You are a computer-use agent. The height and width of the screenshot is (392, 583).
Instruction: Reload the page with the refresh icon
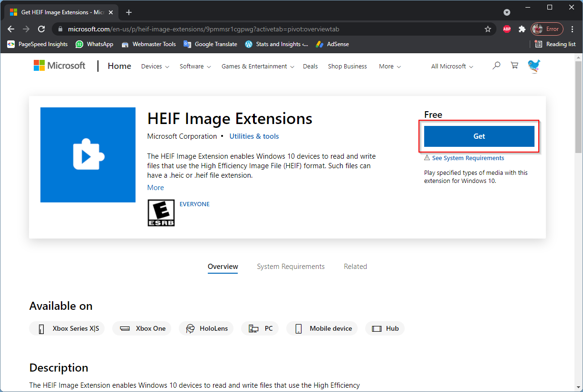tap(41, 29)
